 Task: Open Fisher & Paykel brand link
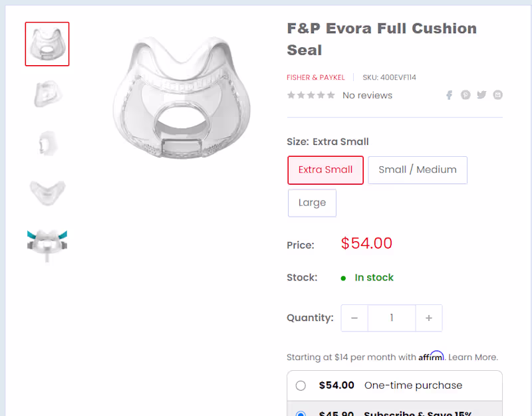click(x=316, y=78)
